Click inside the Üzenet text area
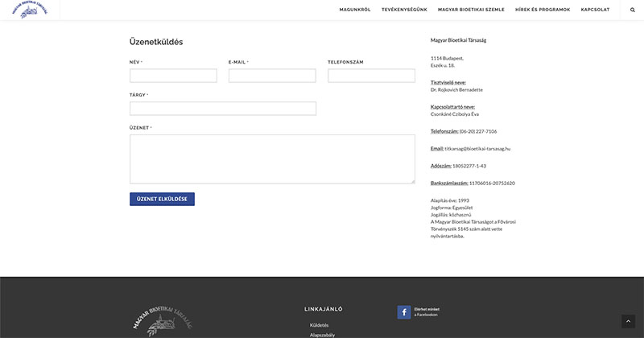Screen dimensions: 644x338 [x=272, y=159]
